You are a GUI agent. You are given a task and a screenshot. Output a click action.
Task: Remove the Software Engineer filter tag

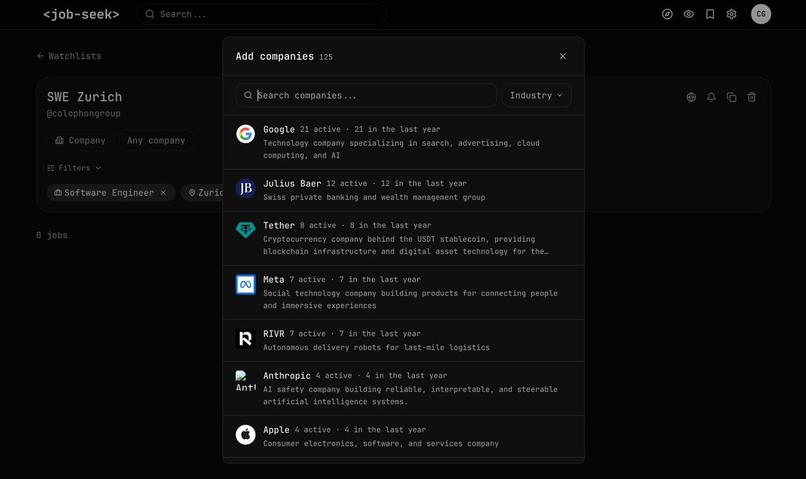[x=163, y=193]
